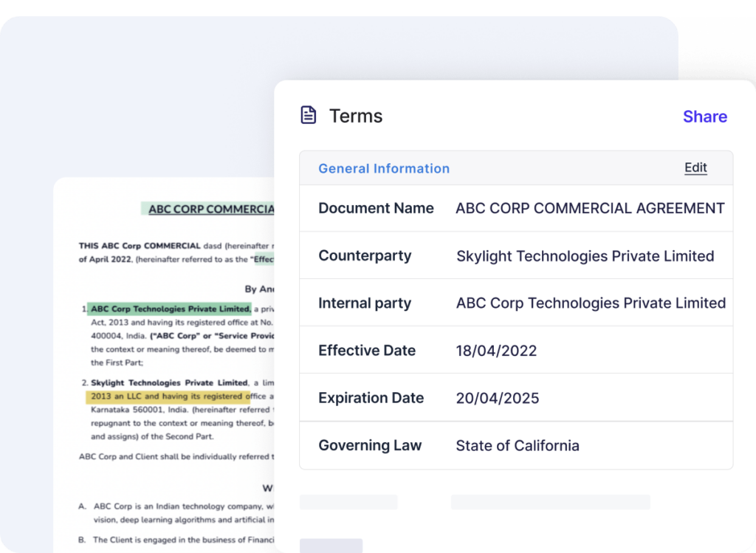756x553 pixels.
Task: Select the General Information section header
Action: click(384, 168)
